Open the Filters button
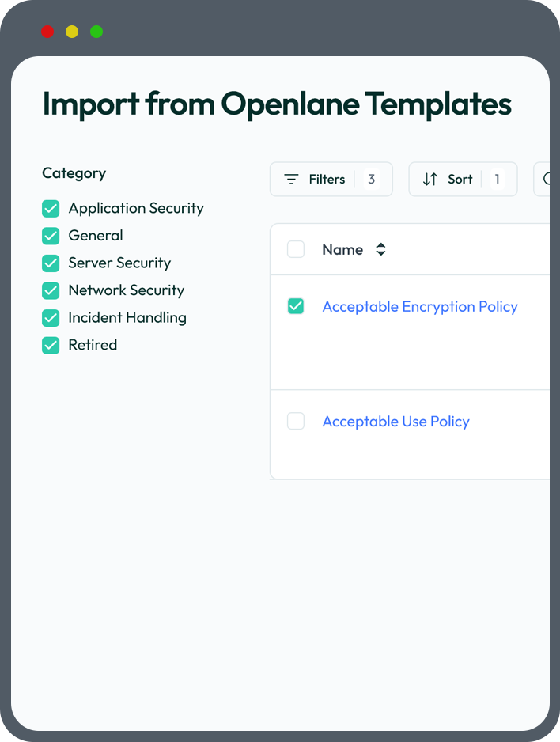This screenshot has width=560, height=742. (331, 179)
